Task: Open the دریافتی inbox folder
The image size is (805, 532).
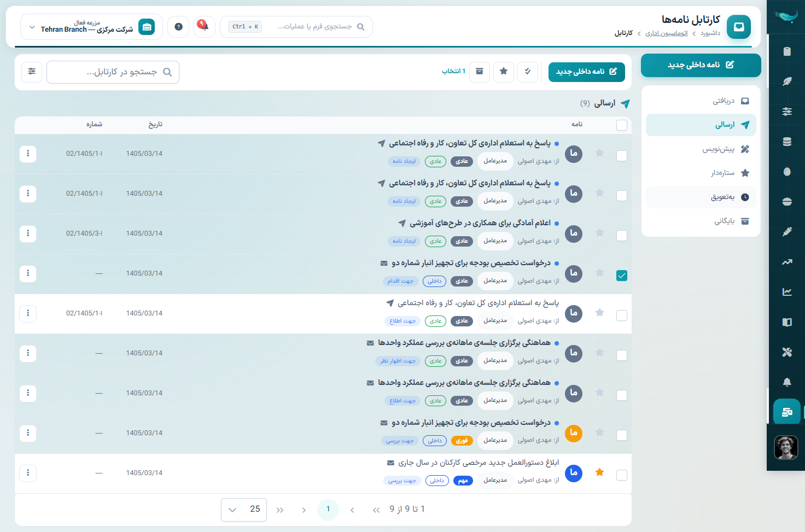Action: click(x=701, y=101)
